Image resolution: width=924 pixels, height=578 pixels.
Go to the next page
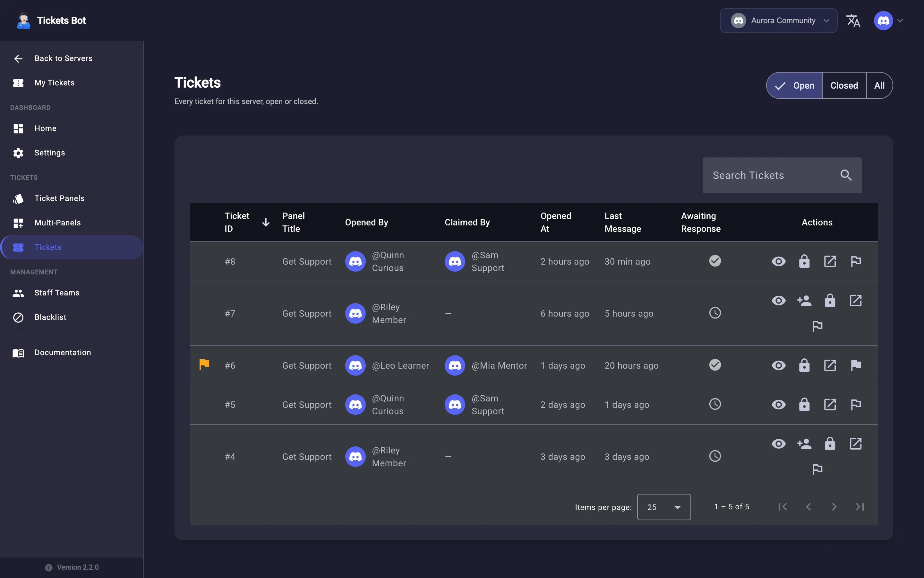coord(834,507)
